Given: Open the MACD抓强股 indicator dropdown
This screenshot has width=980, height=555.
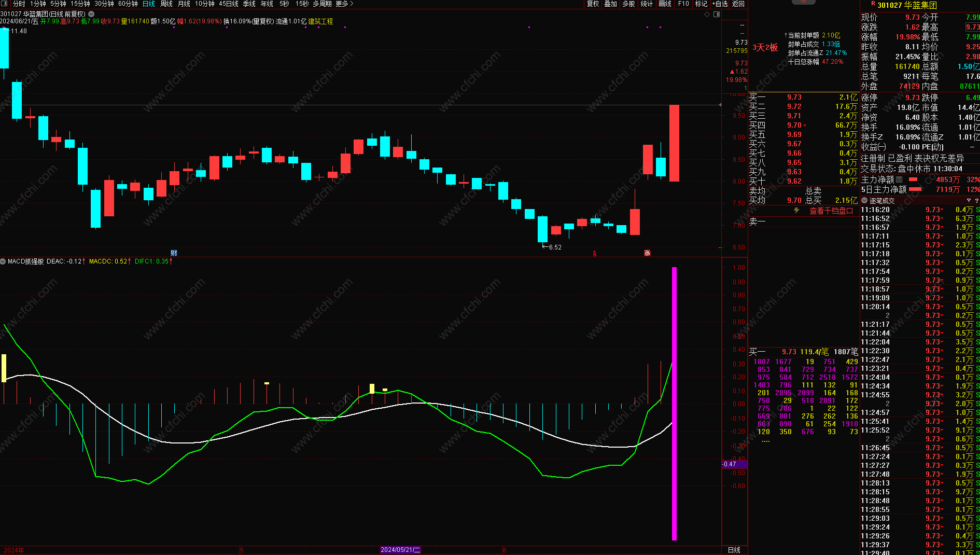Looking at the screenshot, I should pos(3,261).
